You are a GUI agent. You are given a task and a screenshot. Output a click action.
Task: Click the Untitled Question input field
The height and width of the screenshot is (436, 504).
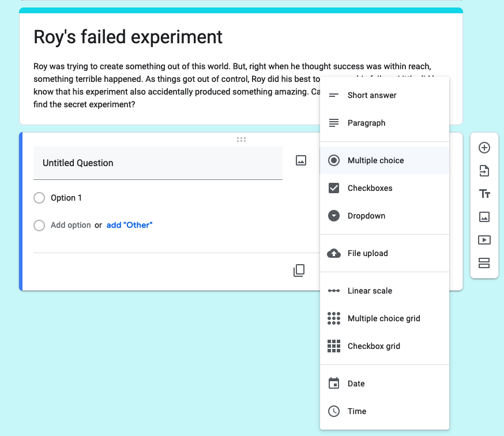[x=157, y=163]
